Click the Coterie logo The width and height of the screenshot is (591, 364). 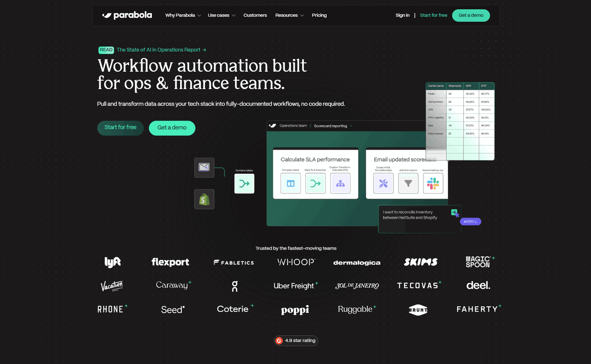click(235, 309)
